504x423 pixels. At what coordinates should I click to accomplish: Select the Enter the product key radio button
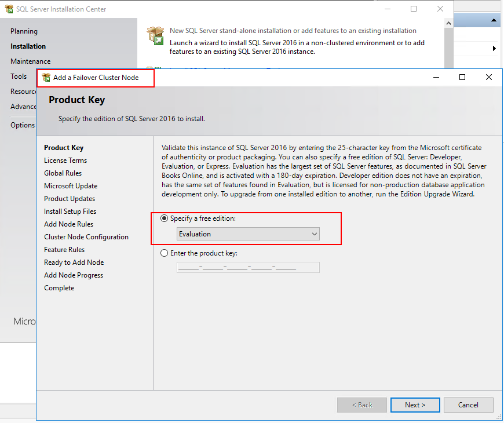[165, 253]
